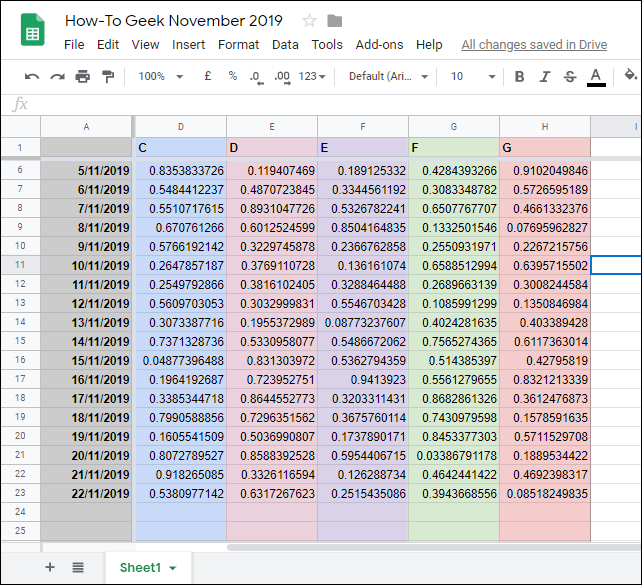Screen dimensions: 642x585
Task: Open the Help menu
Action: [429, 45]
